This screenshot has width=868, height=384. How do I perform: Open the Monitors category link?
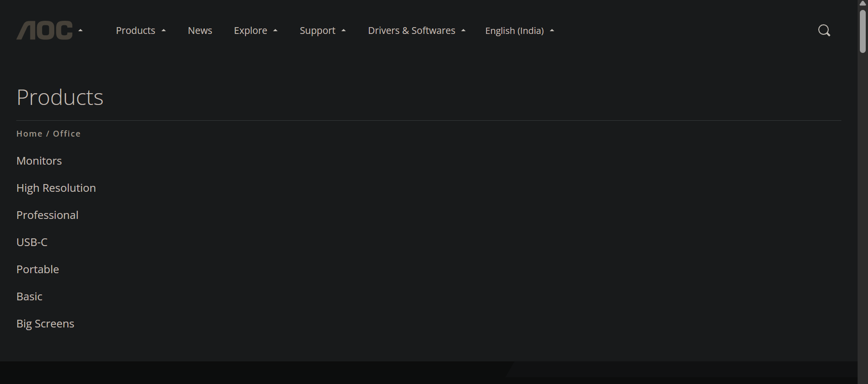pyautogui.click(x=39, y=161)
